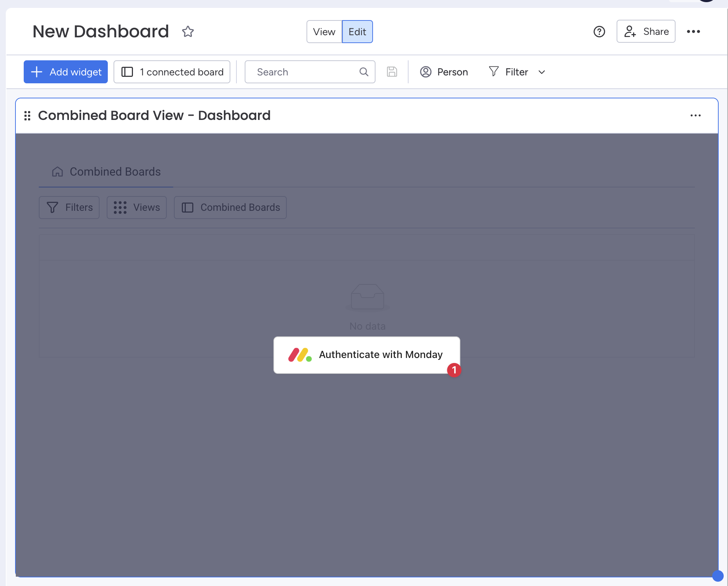Click the Filters button in the widget
Viewport: 728px width, 586px height.
69,207
